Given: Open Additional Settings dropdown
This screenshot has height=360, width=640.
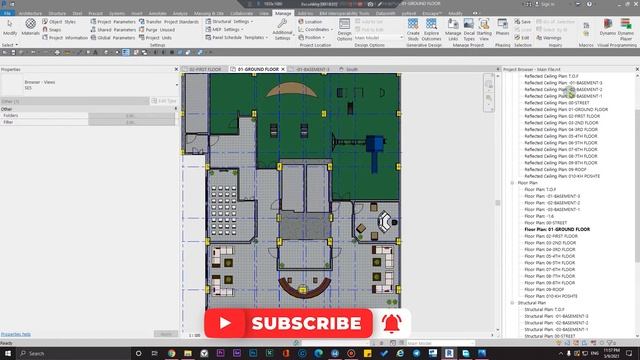Looking at the screenshot, I should pyautogui.click(x=282, y=29).
